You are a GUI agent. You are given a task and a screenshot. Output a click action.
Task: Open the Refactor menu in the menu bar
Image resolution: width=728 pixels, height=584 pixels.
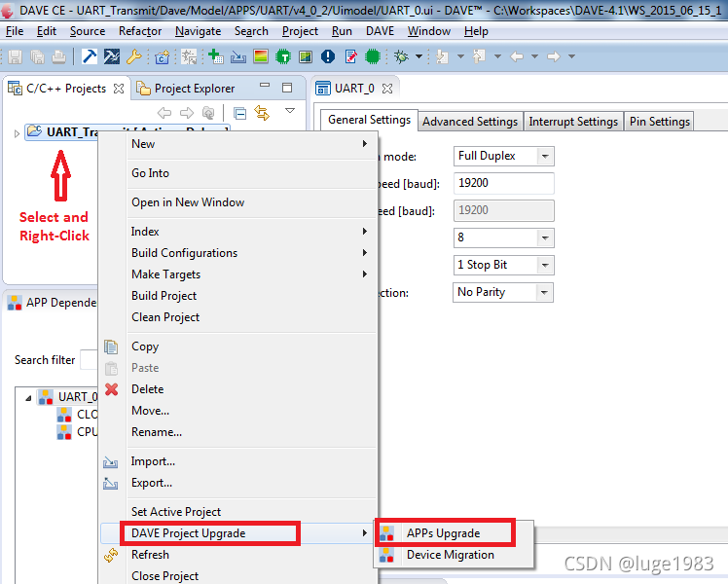140,31
